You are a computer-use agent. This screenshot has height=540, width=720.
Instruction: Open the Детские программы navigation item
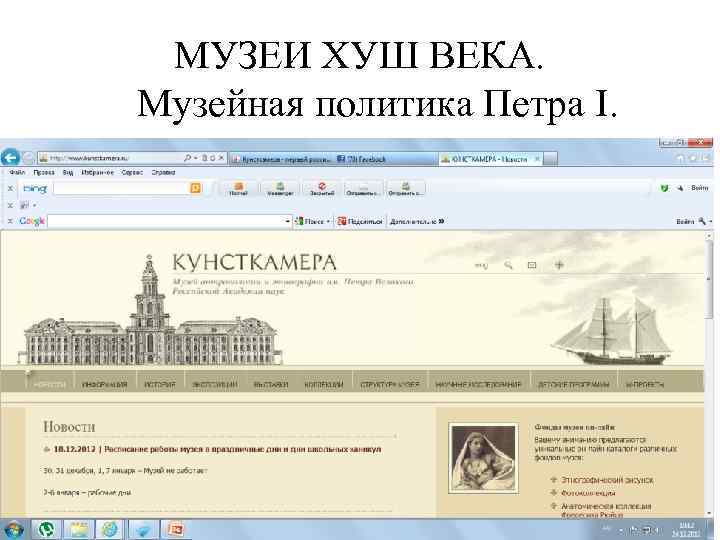pos(574,384)
